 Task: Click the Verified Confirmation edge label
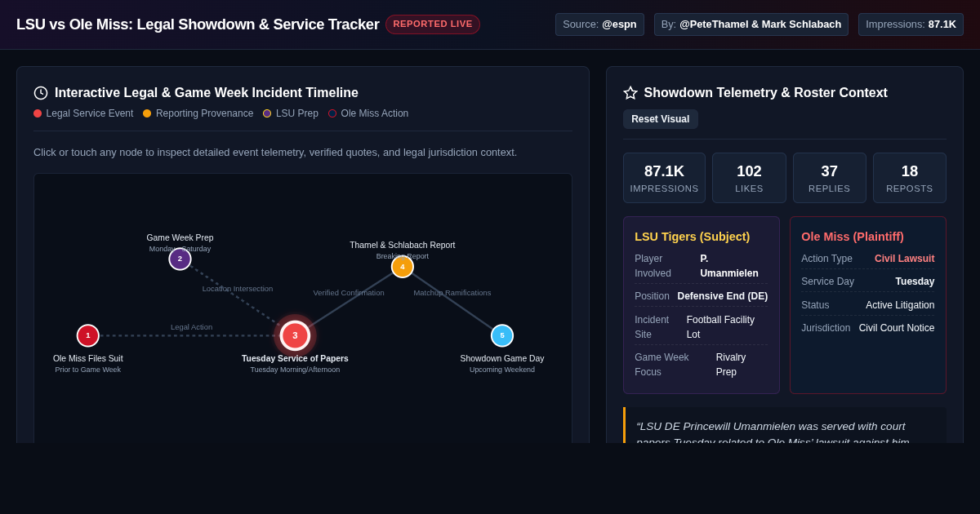[349, 293]
